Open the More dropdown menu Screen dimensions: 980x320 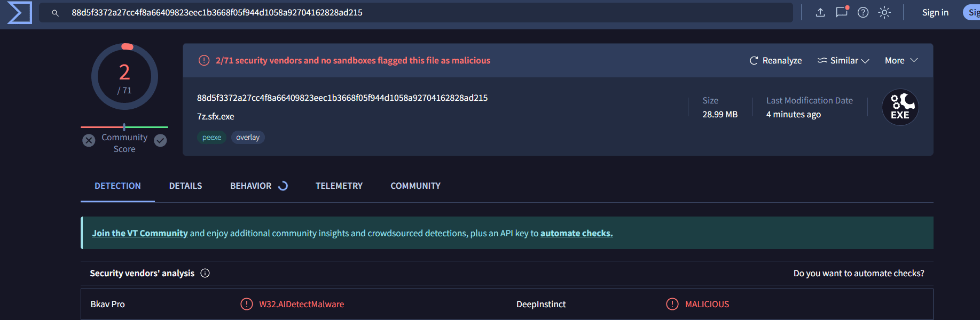click(x=901, y=61)
